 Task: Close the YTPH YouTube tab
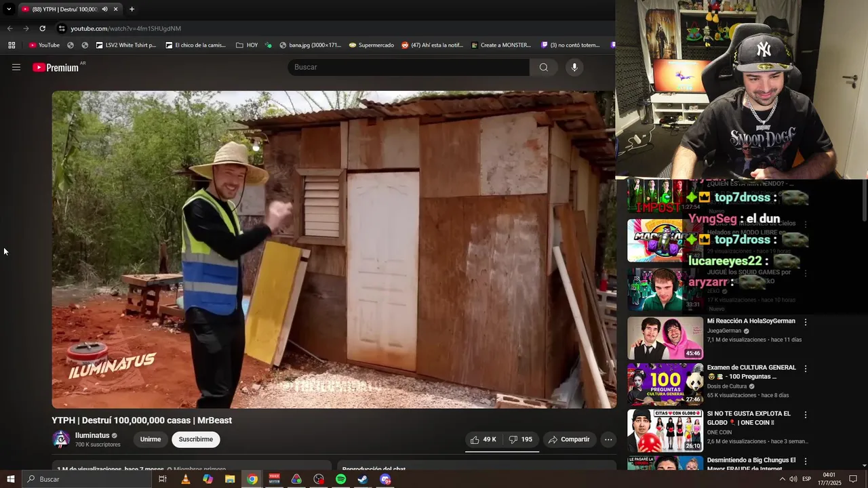(x=116, y=9)
